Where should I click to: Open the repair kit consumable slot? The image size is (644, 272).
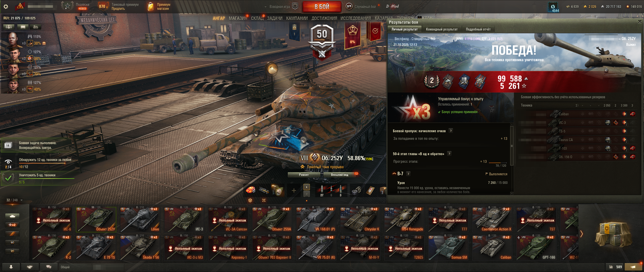(356, 191)
